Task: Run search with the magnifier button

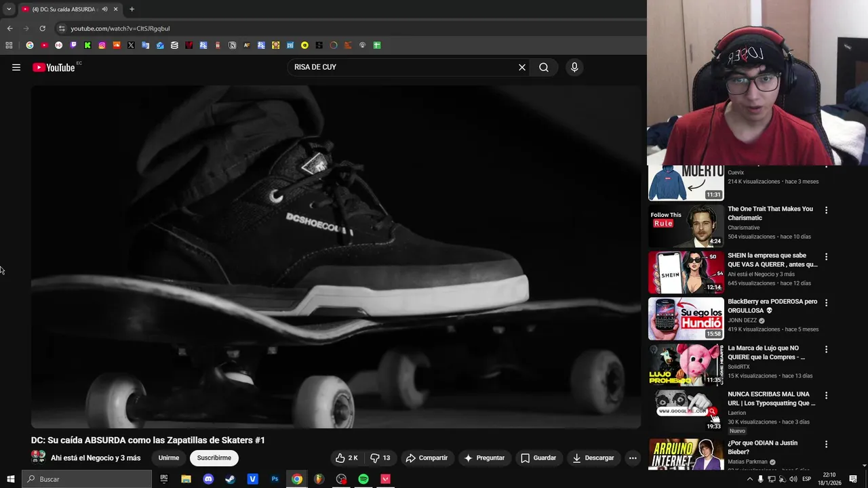Action: tap(544, 67)
